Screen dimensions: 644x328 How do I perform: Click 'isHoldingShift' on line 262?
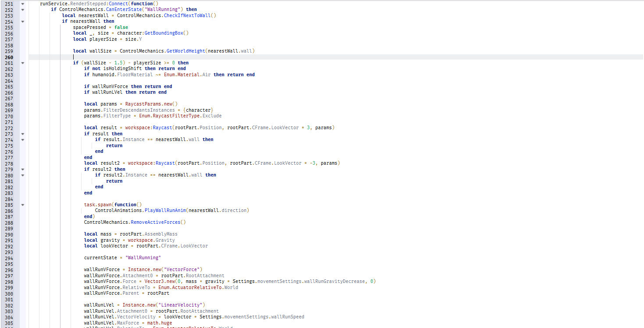click(x=124, y=69)
